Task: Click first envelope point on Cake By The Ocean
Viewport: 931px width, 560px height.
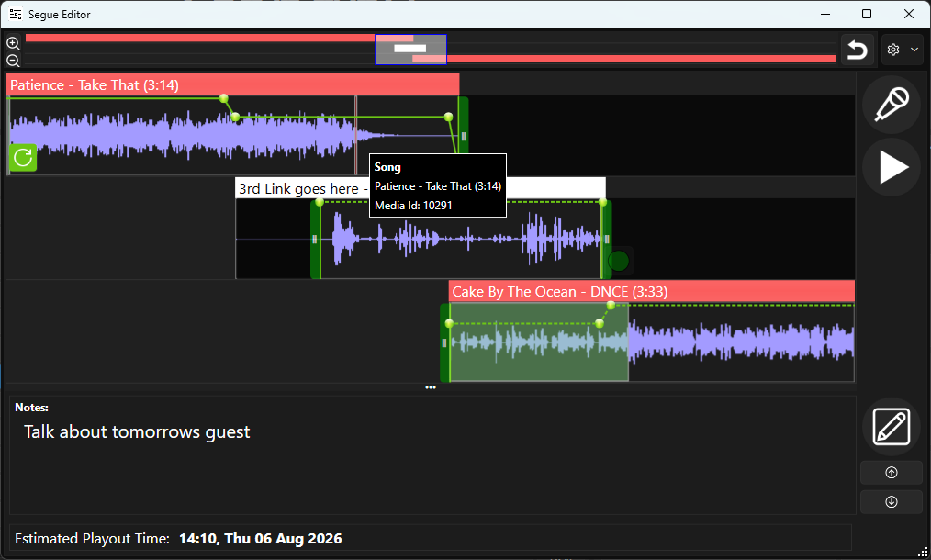Action: (449, 324)
